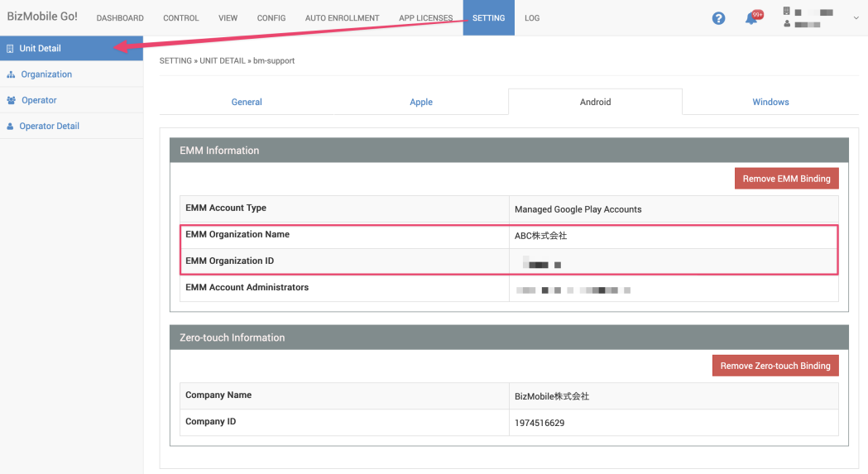Expand the user account dropdown arrow
Screen dimensions: 868x474
pos(856,18)
